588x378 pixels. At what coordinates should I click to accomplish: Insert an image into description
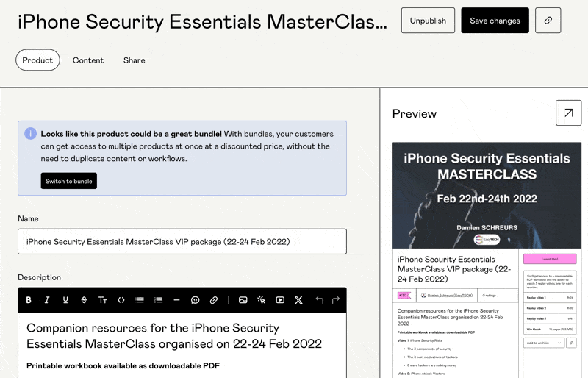coord(243,300)
